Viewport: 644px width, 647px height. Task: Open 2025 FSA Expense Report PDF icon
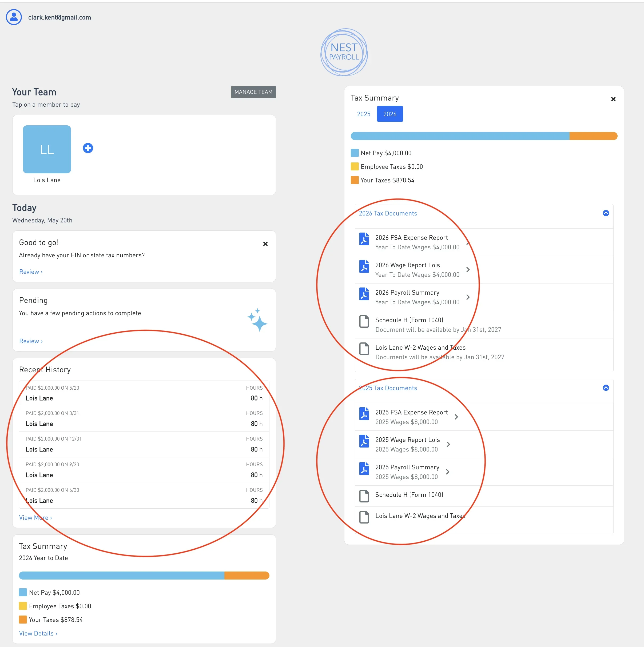pyautogui.click(x=364, y=414)
